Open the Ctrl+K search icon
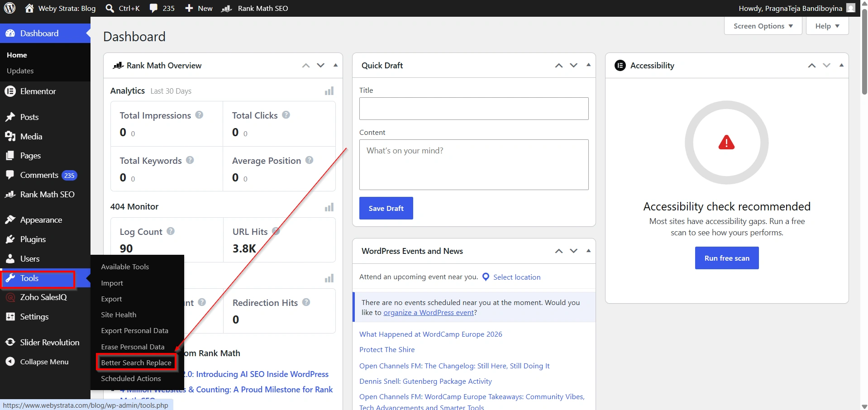Image resolution: width=868 pixels, height=410 pixels. pyautogui.click(x=110, y=8)
